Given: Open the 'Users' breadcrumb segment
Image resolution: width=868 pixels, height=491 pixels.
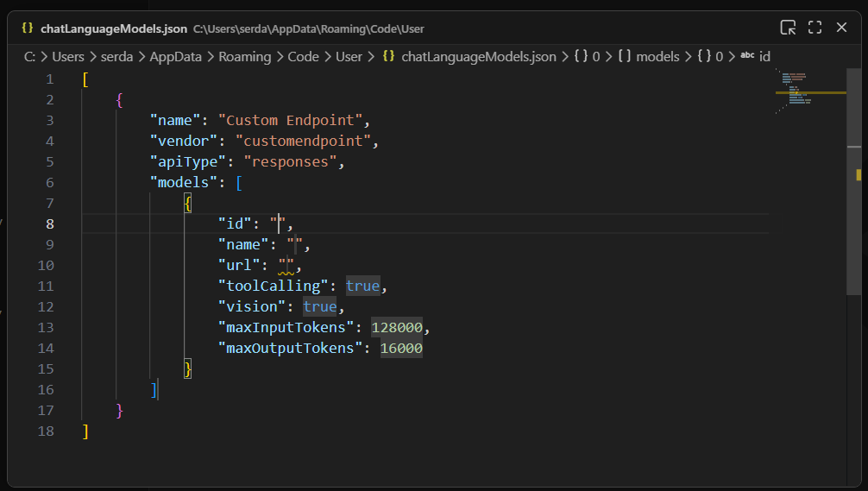Looking at the screenshot, I should click(x=68, y=56).
